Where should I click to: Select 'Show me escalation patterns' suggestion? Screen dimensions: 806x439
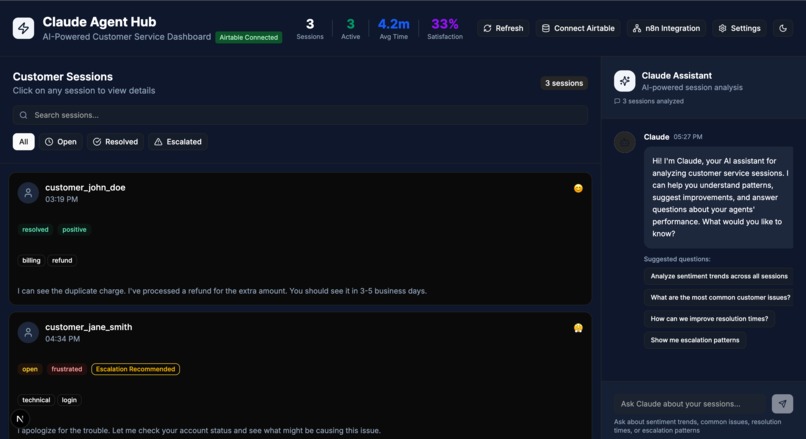(x=695, y=340)
